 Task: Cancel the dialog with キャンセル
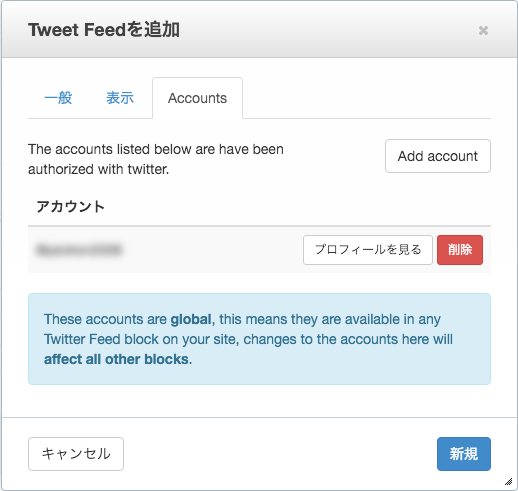(x=76, y=454)
